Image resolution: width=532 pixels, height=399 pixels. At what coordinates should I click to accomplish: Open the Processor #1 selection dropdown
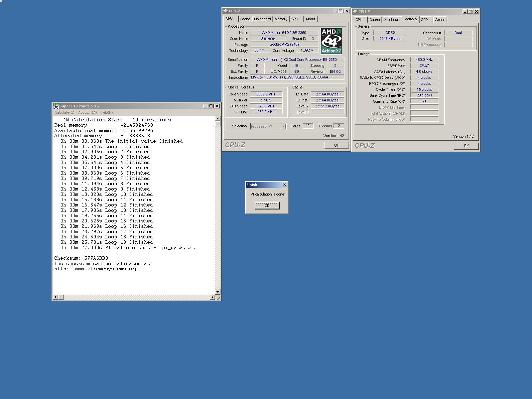click(283, 126)
